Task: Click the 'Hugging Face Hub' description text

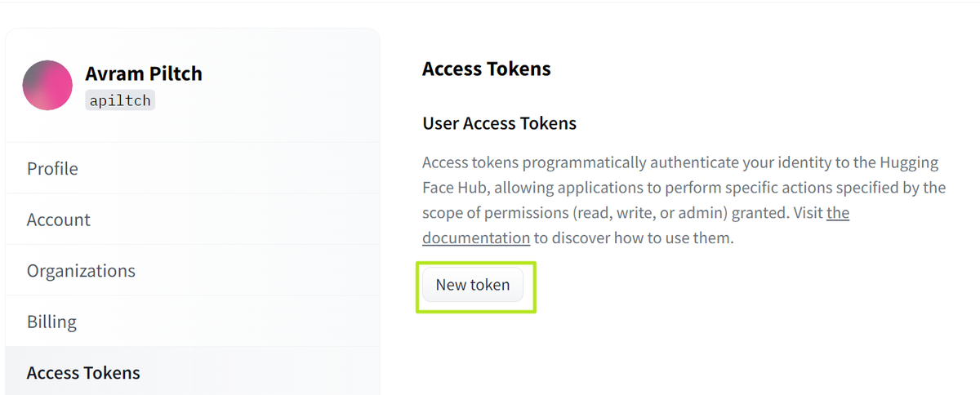Action: tap(457, 188)
